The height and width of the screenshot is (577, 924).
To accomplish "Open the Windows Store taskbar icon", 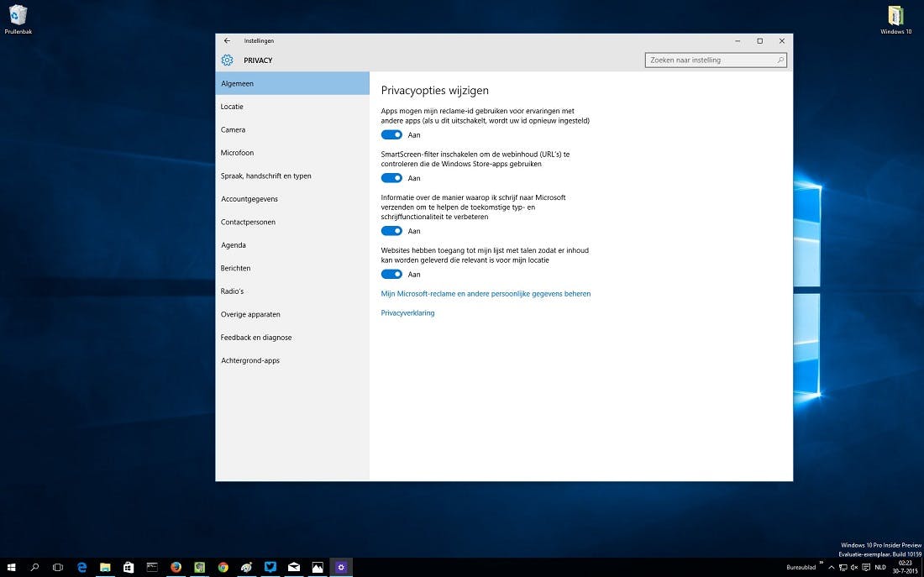I will tap(129, 567).
